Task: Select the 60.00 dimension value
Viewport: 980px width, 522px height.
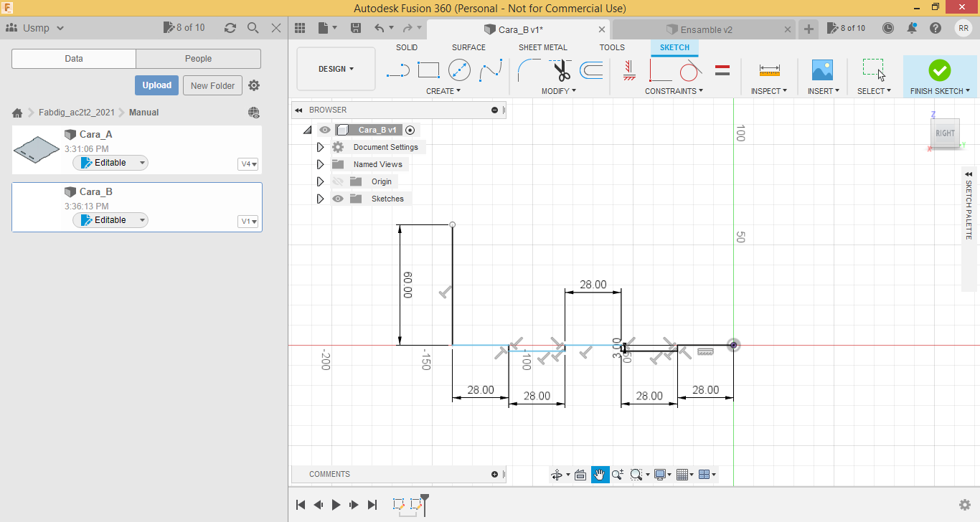Action: pos(407,285)
